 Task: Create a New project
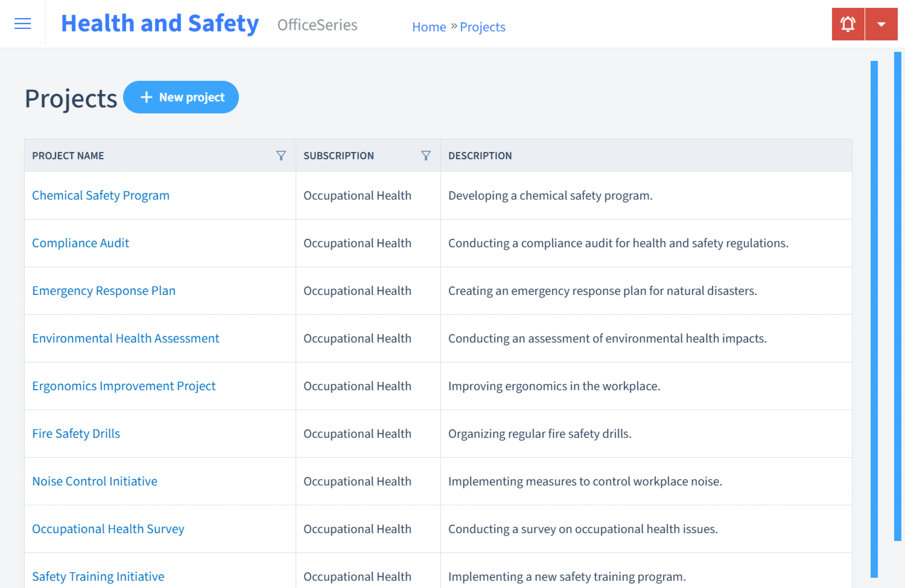(181, 97)
